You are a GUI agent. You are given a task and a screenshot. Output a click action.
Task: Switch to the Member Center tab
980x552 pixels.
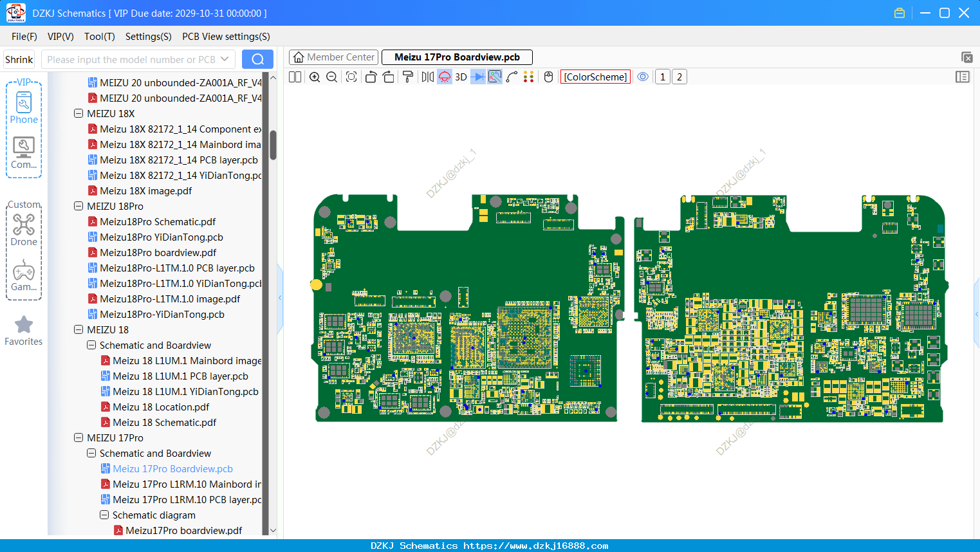click(334, 57)
